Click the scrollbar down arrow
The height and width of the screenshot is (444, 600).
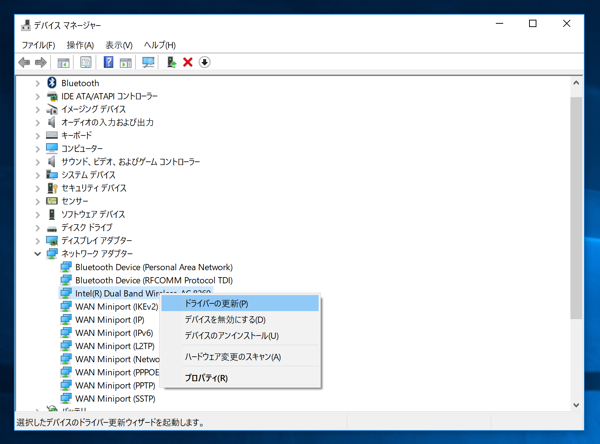point(576,405)
